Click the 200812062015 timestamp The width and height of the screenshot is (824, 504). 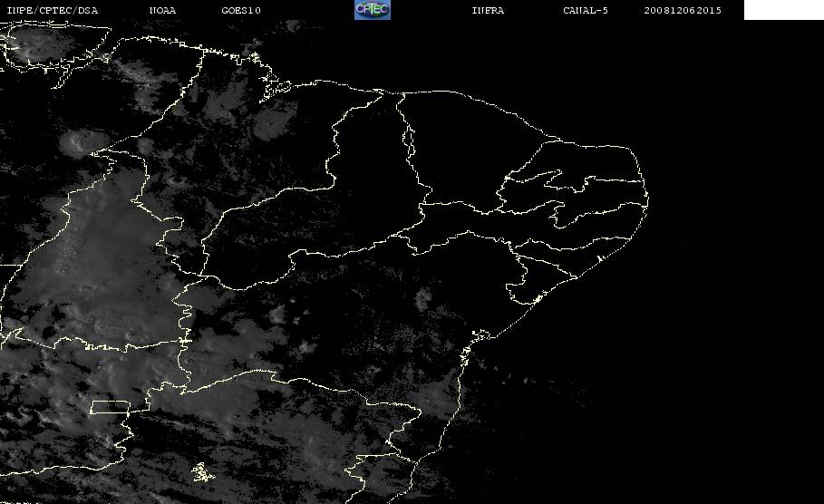tap(683, 11)
